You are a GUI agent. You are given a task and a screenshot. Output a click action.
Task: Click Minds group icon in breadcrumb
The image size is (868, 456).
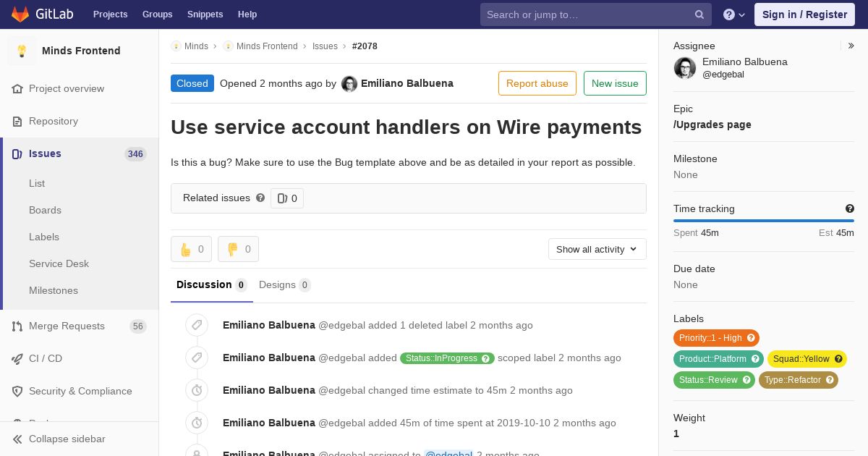click(x=176, y=46)
